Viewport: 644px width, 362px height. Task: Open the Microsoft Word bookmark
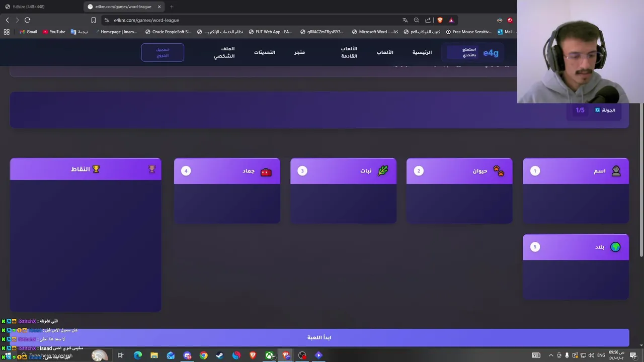point(375,32)
